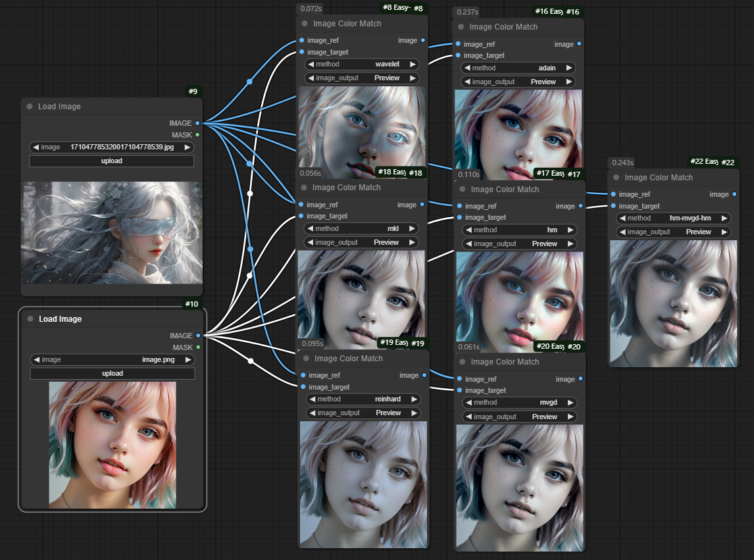The width and height of the screenshot is (754, 560).
Task: Click the MASK output port of the .jpg Load Image node
Action: [x=197, y=135]
